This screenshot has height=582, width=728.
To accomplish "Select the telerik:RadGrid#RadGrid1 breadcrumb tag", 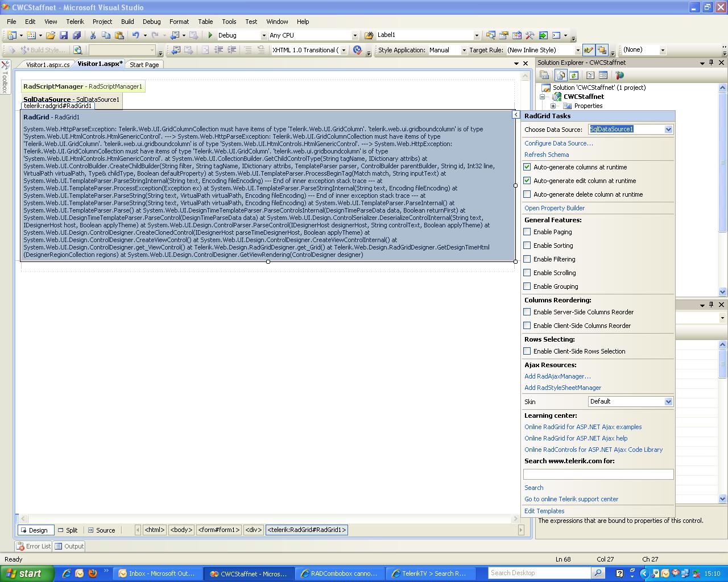I will pos(307,530).
